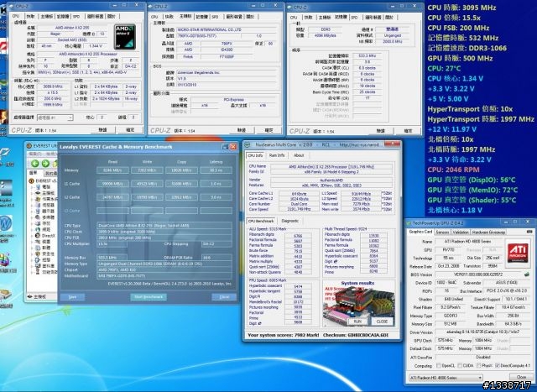Switch to SPD tab in the memory CPU-Z window

pyautogui.click(x=354, y=17)
